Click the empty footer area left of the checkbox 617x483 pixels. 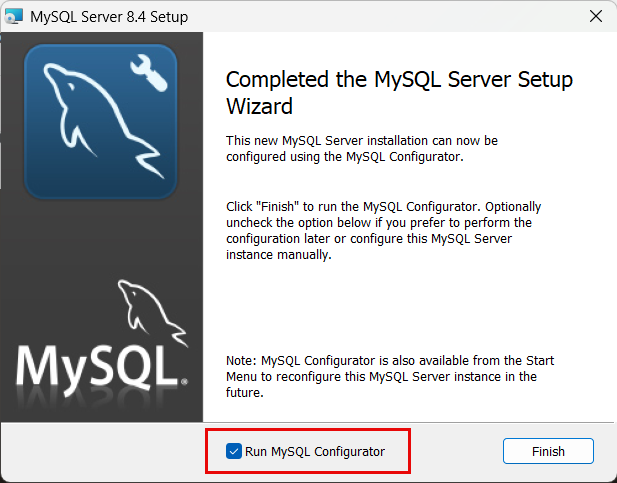coord(100,451)
